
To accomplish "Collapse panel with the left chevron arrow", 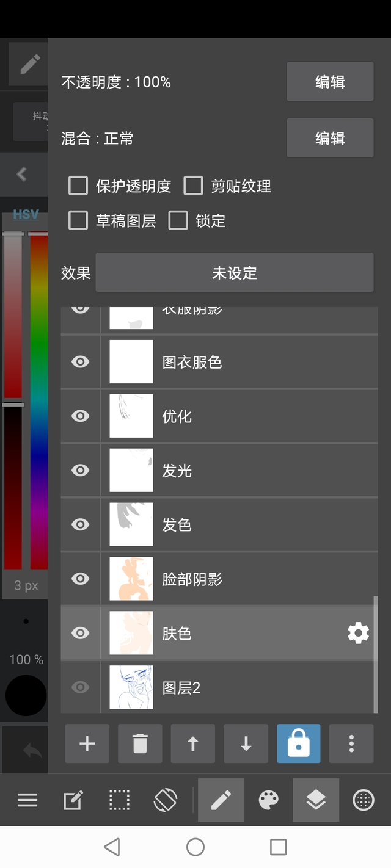I will point(22,174).
